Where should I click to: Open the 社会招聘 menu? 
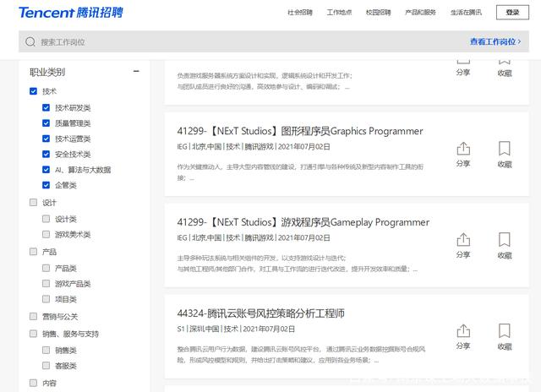click(300, 13)
